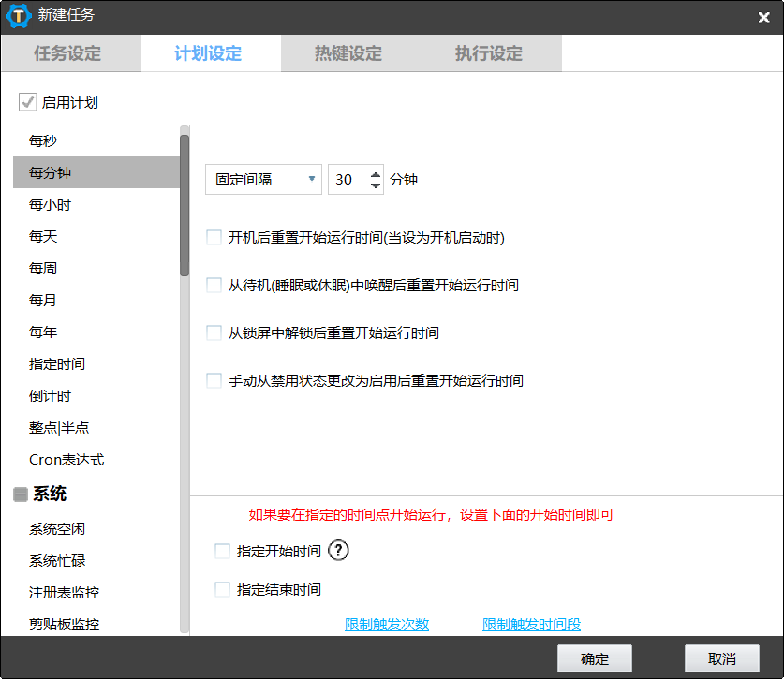Toggle the 启用计划 checkbox
The width and height of the screenshot is (784, 679).
(27, 102)
